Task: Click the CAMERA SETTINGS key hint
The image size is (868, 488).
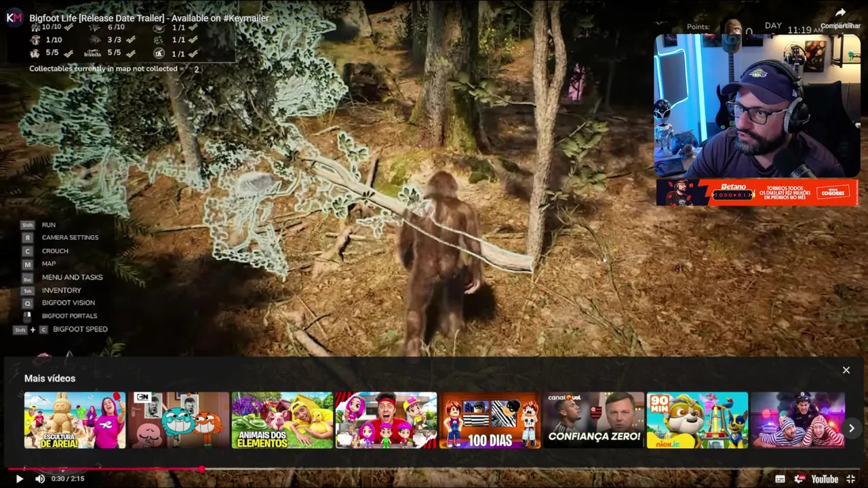Action: click(x=70, y=238)
